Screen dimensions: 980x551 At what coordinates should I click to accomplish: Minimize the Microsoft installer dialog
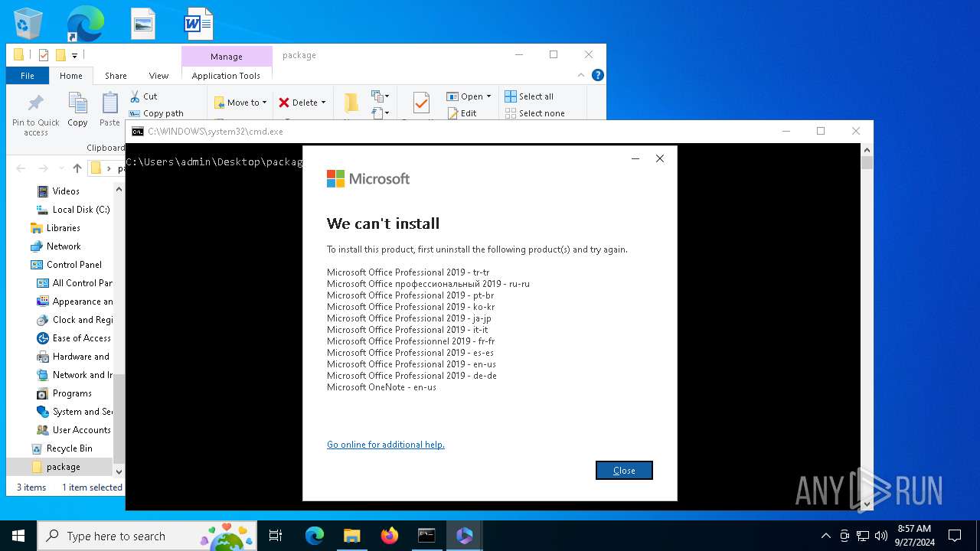[635, 158]
